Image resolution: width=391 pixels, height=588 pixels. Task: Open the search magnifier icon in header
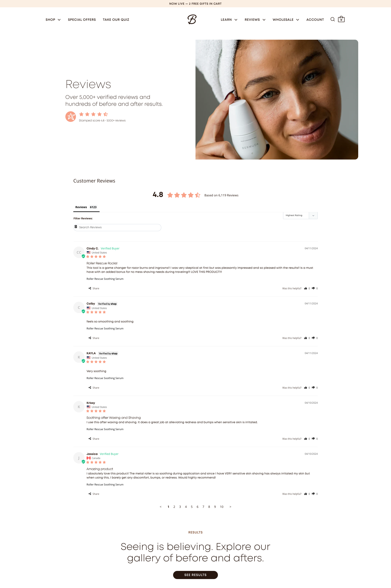click(x=332, y=20)
